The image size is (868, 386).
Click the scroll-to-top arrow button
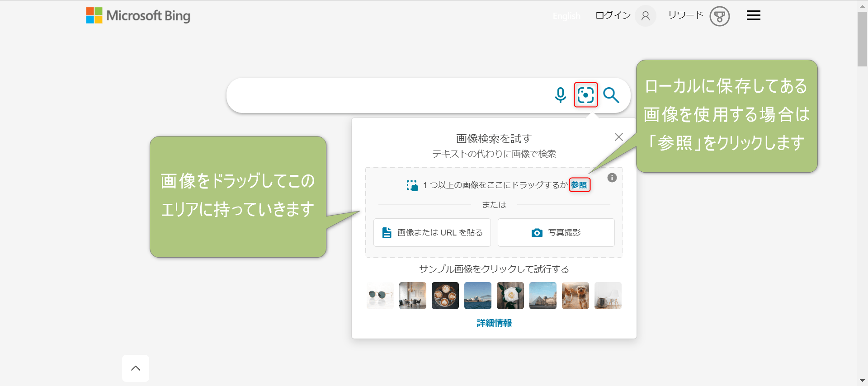pos(136,368)
